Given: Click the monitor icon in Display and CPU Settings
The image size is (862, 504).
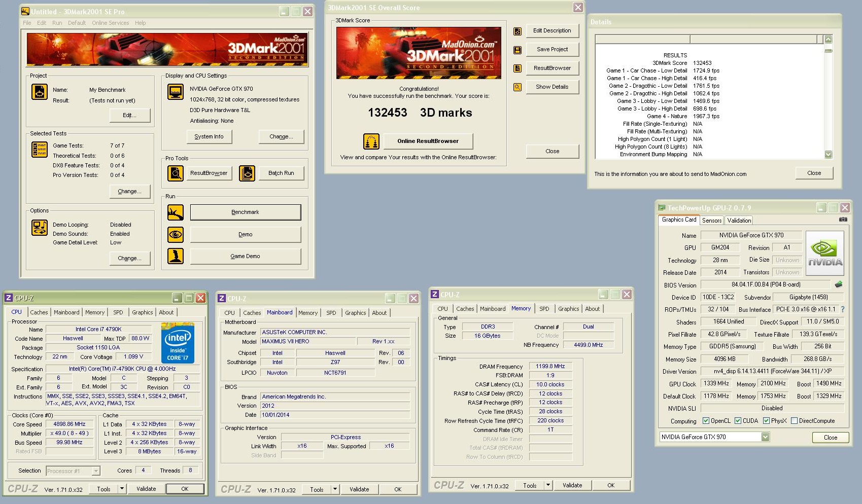Looking at the screenshot, I should coord(176,92).
